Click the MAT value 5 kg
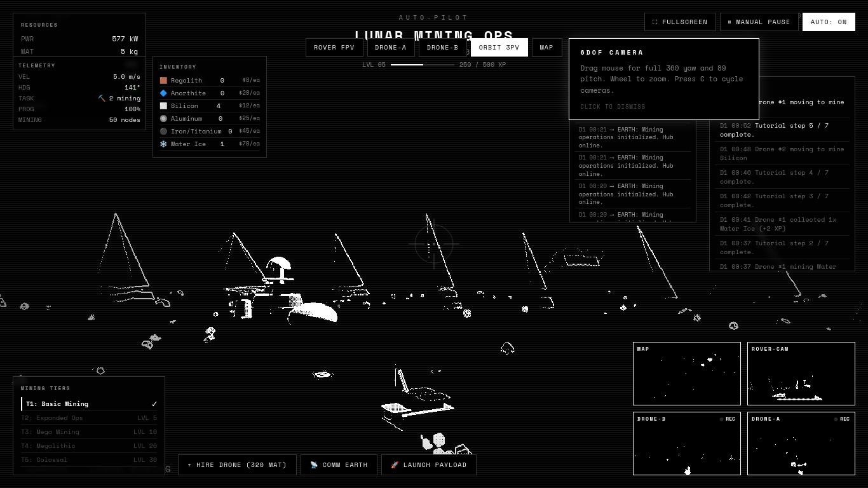Image resolution: width=868 pixels, height=488 pixels. [x=129, y=51]
